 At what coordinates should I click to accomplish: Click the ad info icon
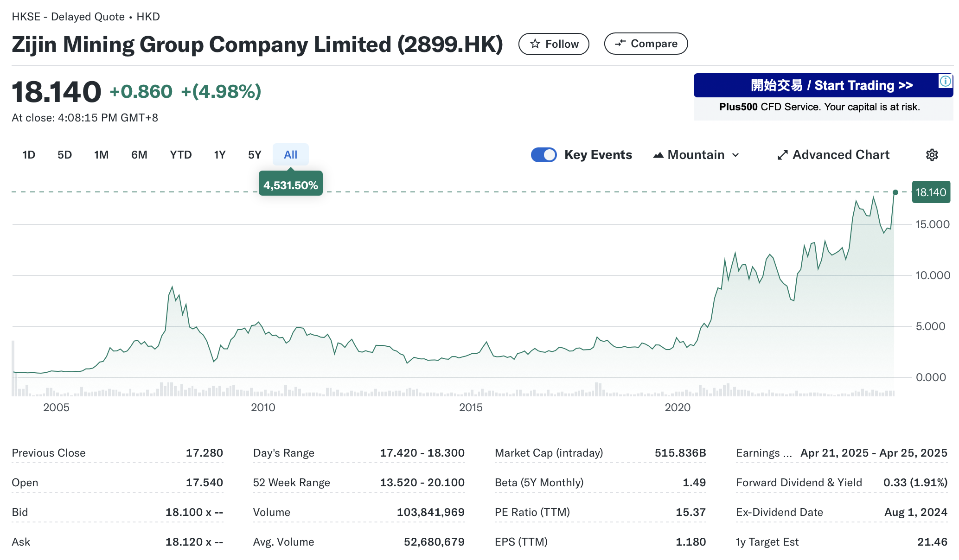tap(945, 82)
